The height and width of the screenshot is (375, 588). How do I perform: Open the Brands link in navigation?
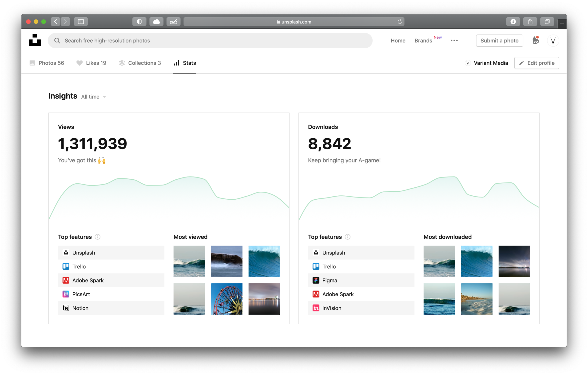click(x=423, y=40)
